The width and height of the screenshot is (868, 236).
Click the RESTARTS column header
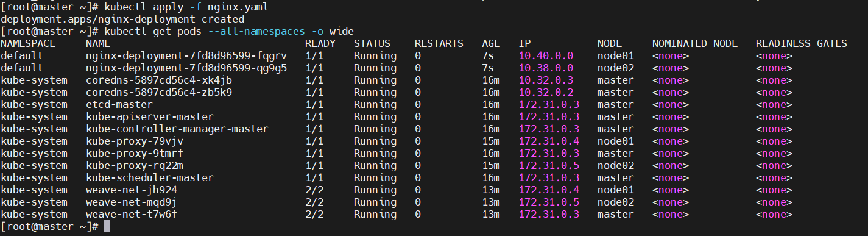pyautogui.click(x=439, y=43)
